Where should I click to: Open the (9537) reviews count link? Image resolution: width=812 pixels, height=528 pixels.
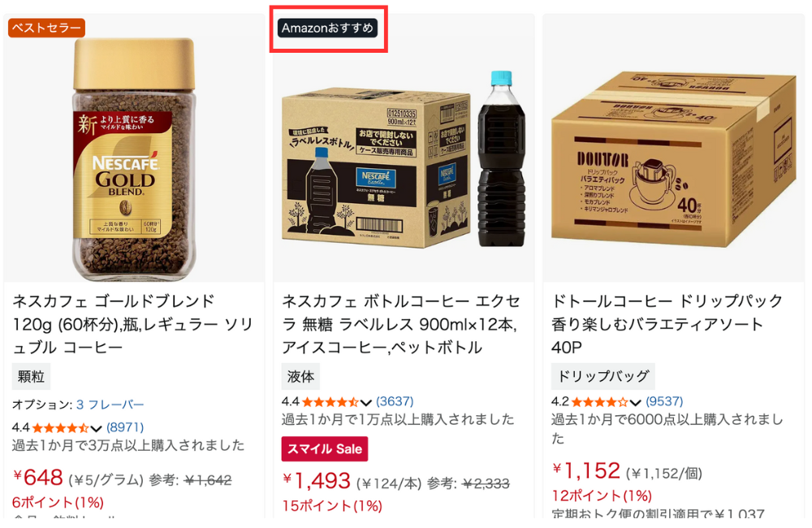click(664, 401)
